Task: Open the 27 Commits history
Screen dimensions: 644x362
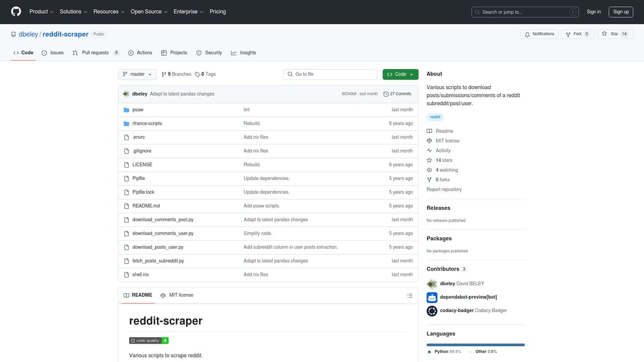Action: 397,94
